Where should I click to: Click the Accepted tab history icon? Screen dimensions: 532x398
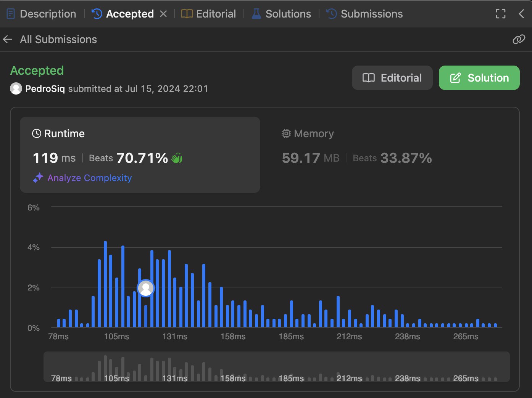click(97, 14)
